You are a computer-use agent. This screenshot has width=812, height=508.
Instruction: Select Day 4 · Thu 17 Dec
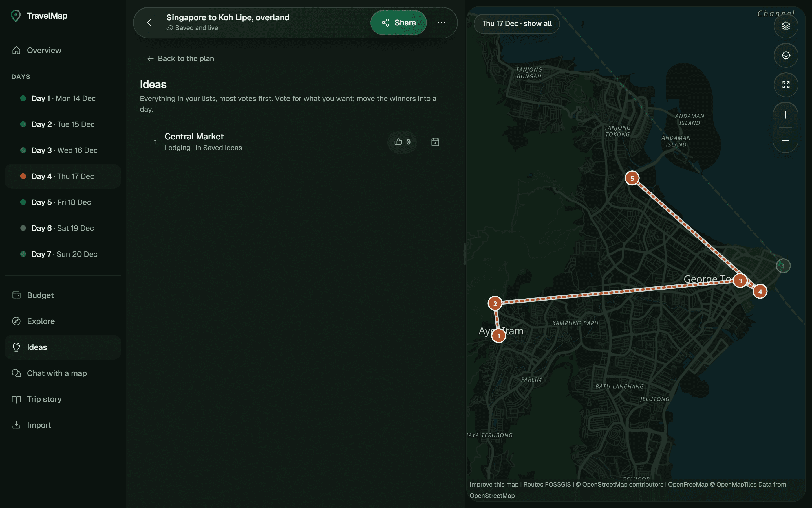(x=63, y=176)
